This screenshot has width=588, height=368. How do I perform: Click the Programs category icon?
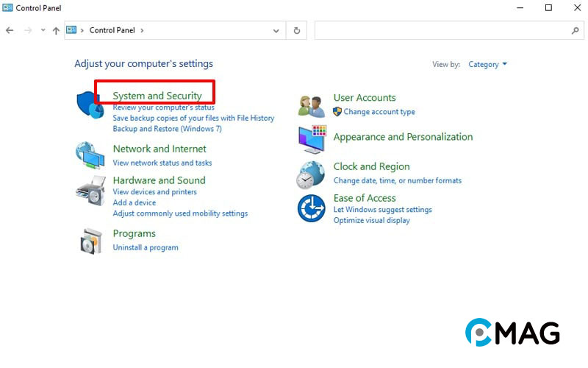[91, 241]
